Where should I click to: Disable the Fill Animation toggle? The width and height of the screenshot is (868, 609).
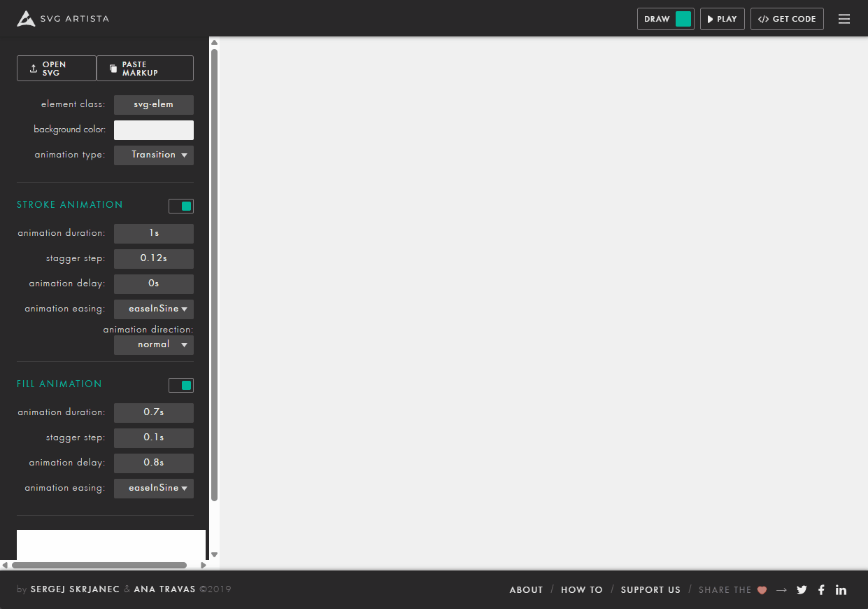click(x=181, y=385)
